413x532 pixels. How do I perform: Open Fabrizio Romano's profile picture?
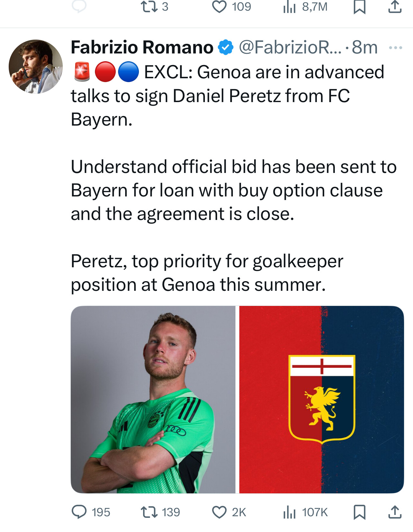click(x=36, y=67)
